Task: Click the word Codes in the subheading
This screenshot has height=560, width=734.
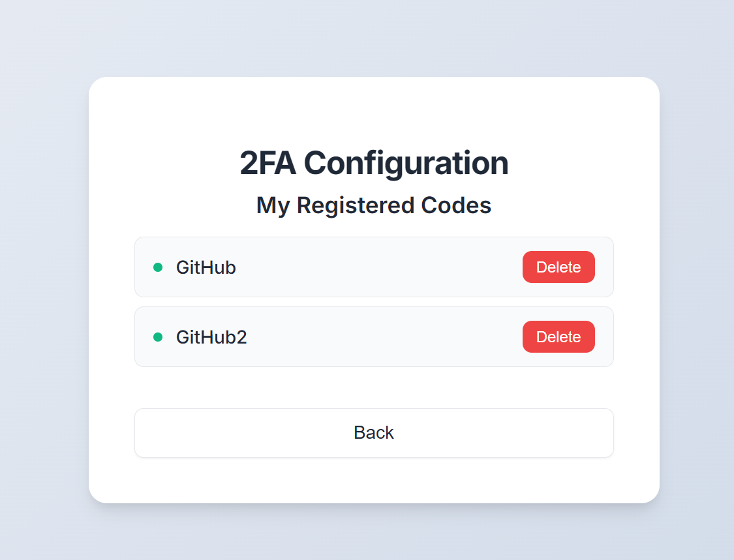Action: [456, 205]
